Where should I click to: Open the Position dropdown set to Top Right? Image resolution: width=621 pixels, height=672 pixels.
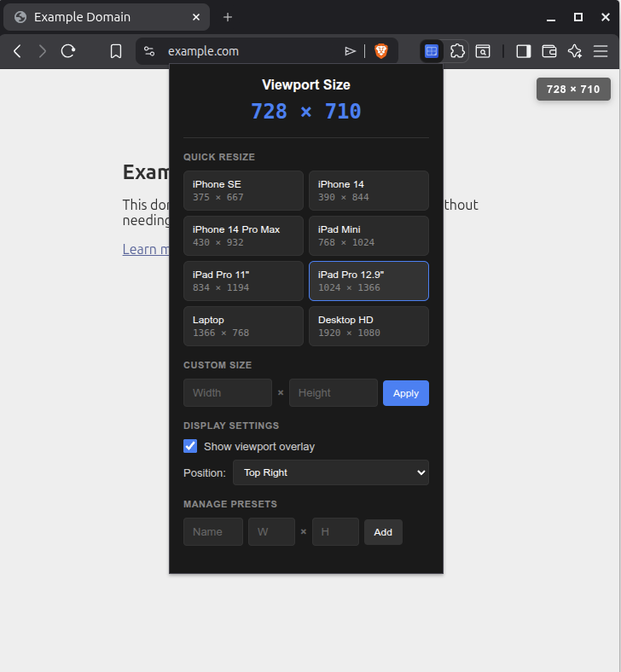331,472
